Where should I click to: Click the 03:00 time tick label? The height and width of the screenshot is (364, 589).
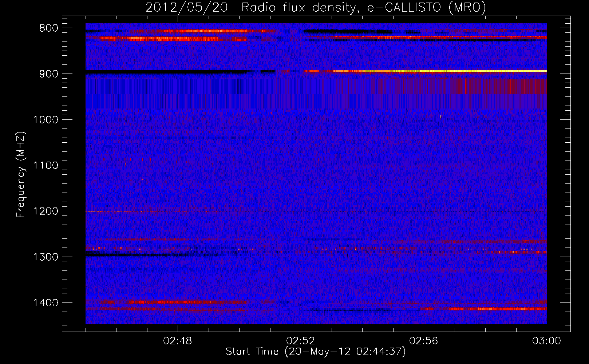pos(546,341)
